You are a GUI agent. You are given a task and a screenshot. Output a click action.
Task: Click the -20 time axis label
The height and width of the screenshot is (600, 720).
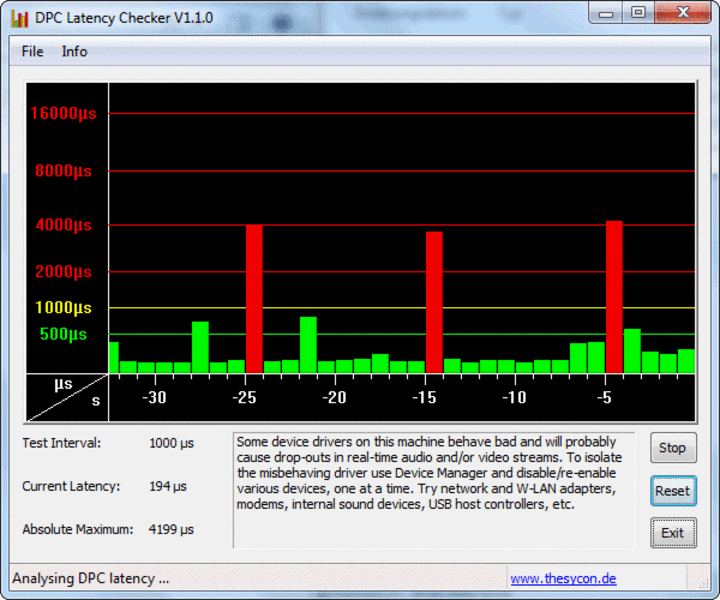[334, 398]
